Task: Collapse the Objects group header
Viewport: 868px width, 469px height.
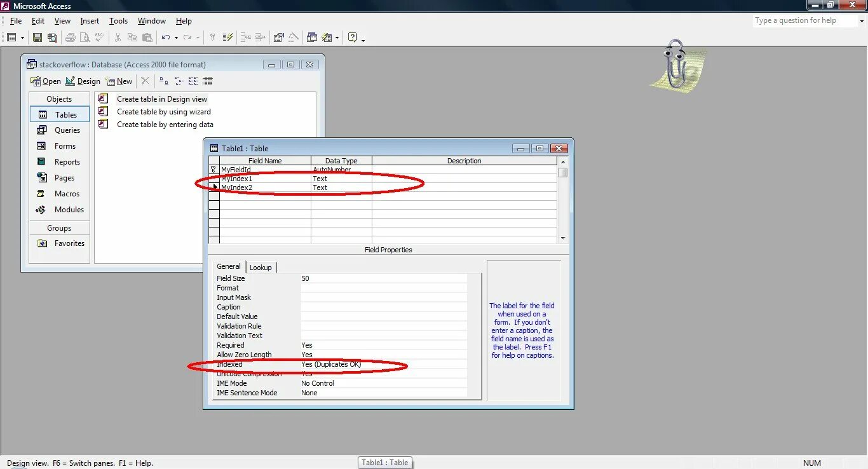Action: click(x=60, y=99)
